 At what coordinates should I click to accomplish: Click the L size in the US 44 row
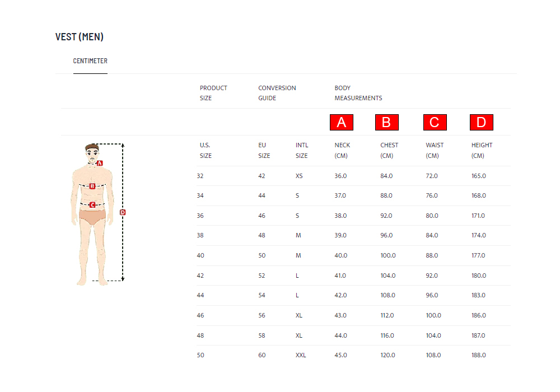tap(297, 295)
